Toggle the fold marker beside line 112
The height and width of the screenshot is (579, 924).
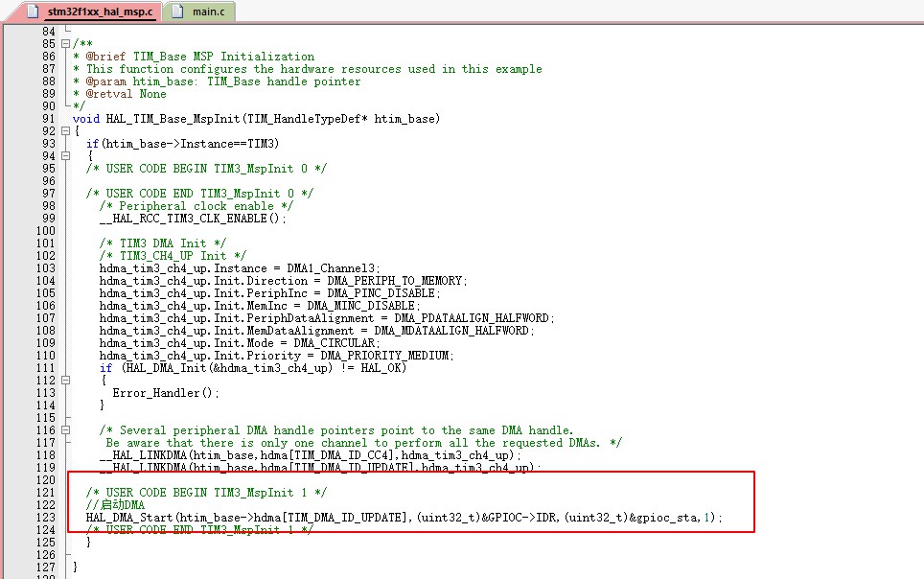63,380
